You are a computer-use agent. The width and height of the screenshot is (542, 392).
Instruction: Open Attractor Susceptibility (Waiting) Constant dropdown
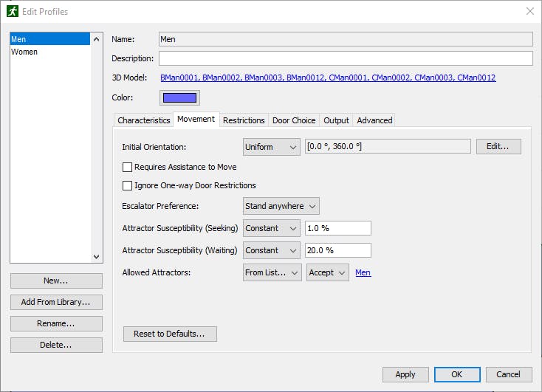point(271,250)
